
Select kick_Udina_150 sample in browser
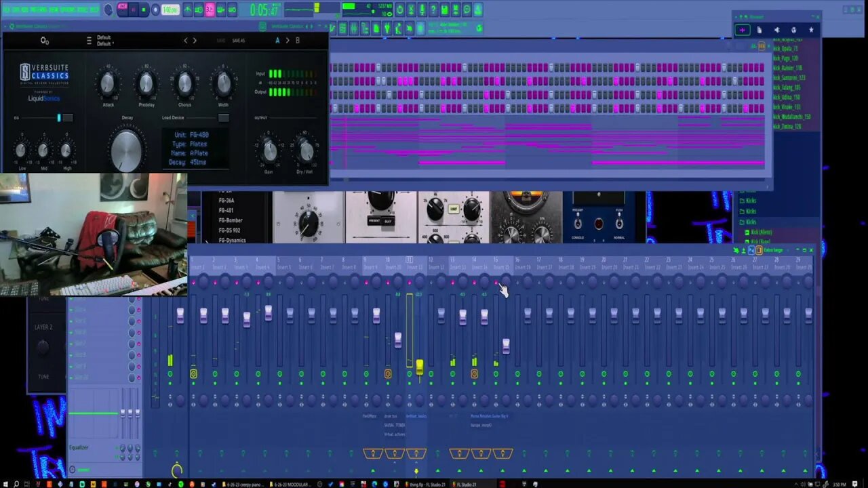point(787,97)
